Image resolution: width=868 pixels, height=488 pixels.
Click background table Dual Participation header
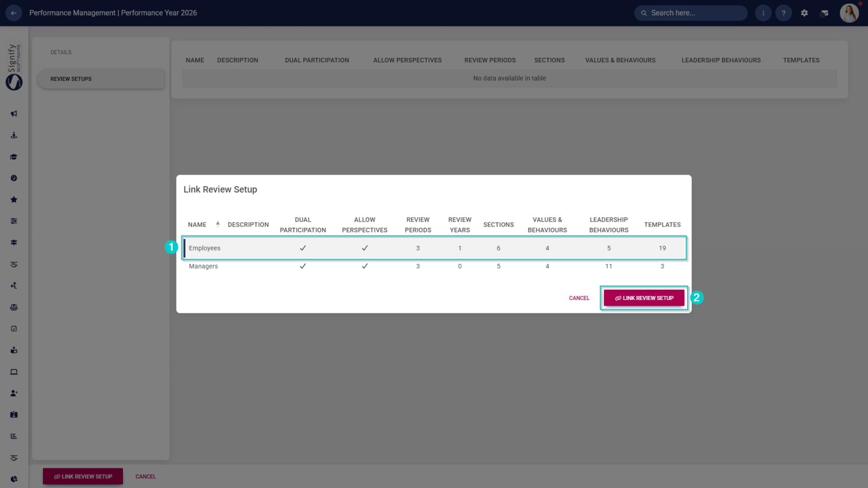[317, 60]
